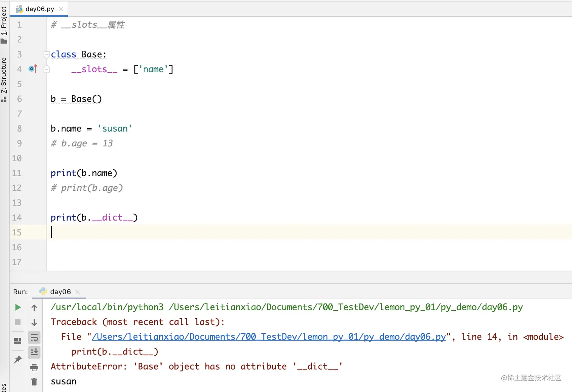Viewport: 572px width, 392px height.
Task: Toggle Scroll to End in console
Action: [34, 352]
